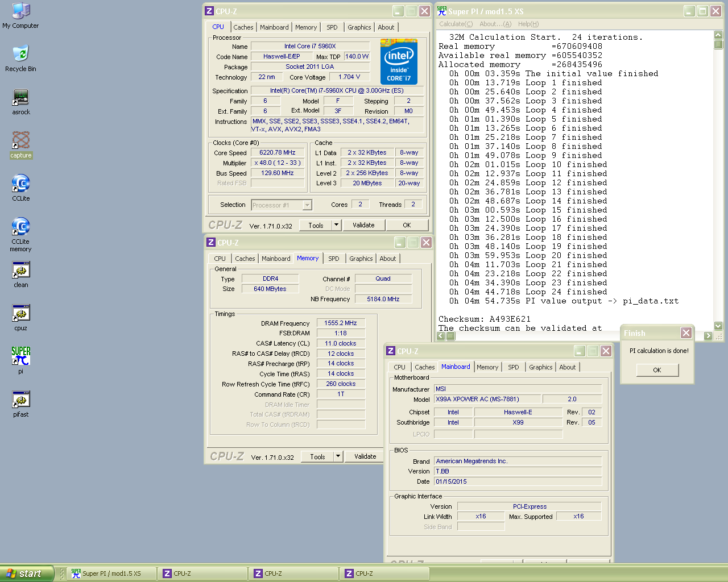Click OK in the Finish dialog
The width and height of the screenshot is (728, 582).
657,370
